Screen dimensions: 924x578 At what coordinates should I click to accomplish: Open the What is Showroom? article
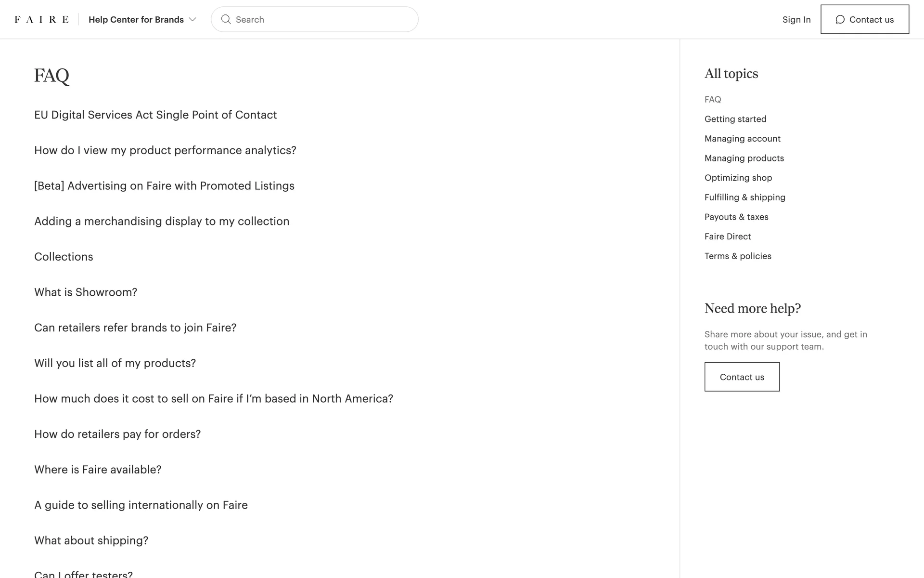86,292
